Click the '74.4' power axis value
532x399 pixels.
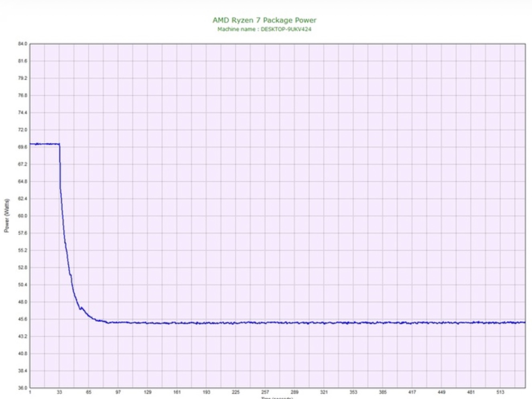coord(22,113)
